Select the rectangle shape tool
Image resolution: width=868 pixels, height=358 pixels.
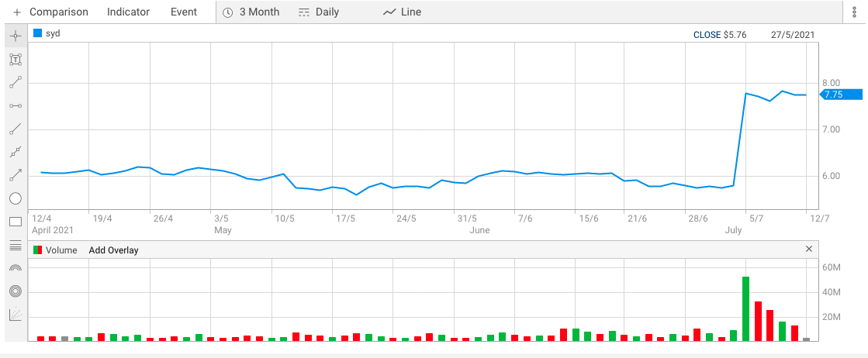(16, 222)
